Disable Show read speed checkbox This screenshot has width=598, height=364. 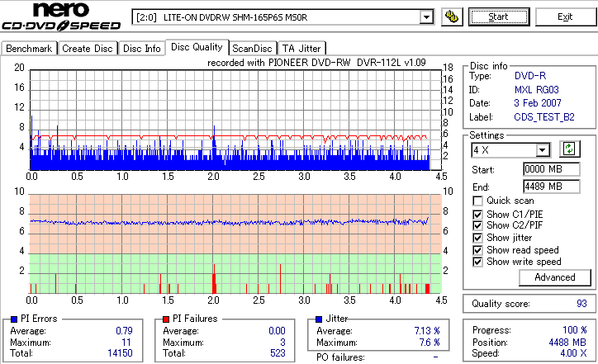[477, 250]
